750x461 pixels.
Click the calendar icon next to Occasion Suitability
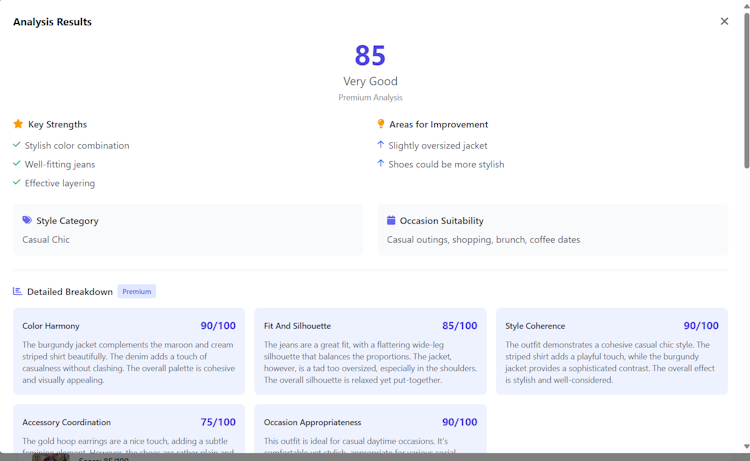391,220
